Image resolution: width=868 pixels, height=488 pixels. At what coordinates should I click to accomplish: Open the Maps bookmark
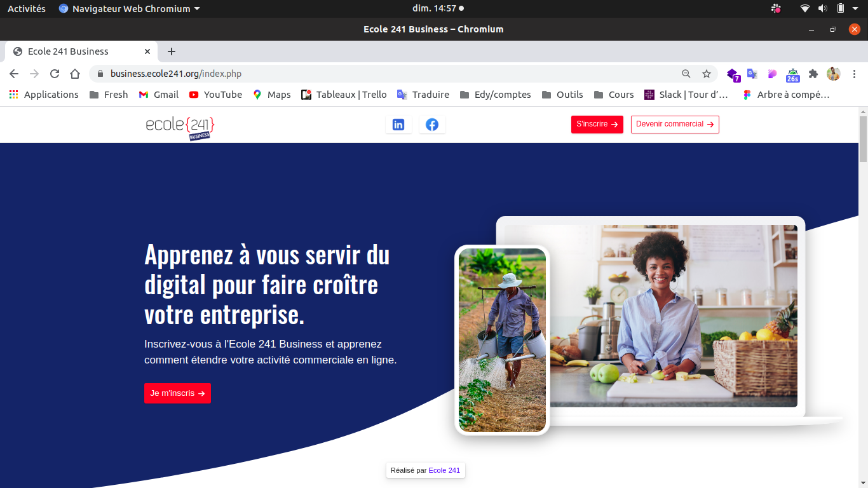pyautogui.click(x=272, y=95)
